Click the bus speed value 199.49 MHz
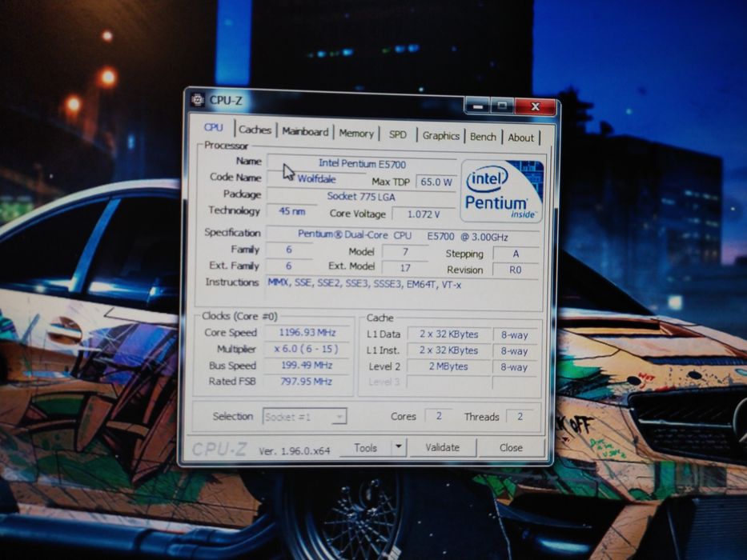747x560 pixels. coord(307,366)
